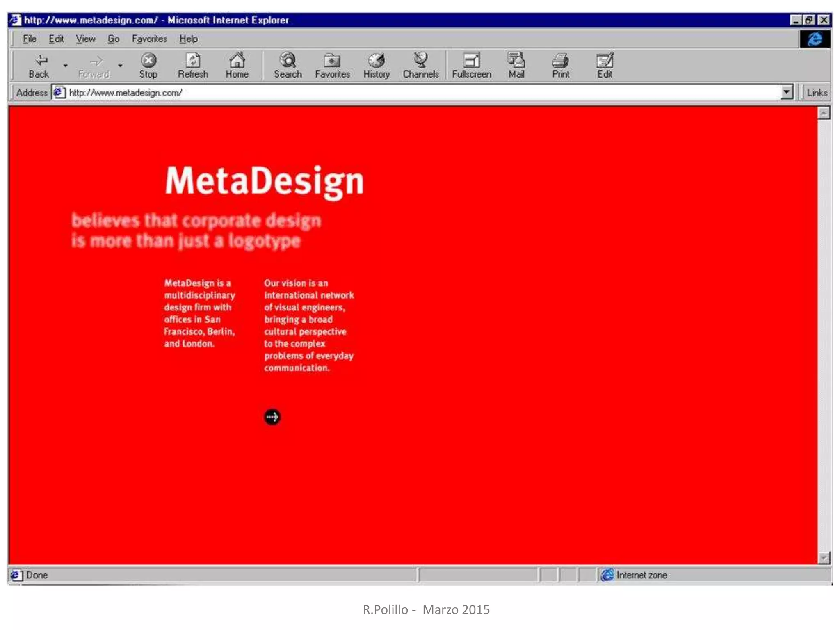840x630 pixels.
Task: Open the Back history dropdown arrow
Action: pyautogui.click(x=65, y=66)
